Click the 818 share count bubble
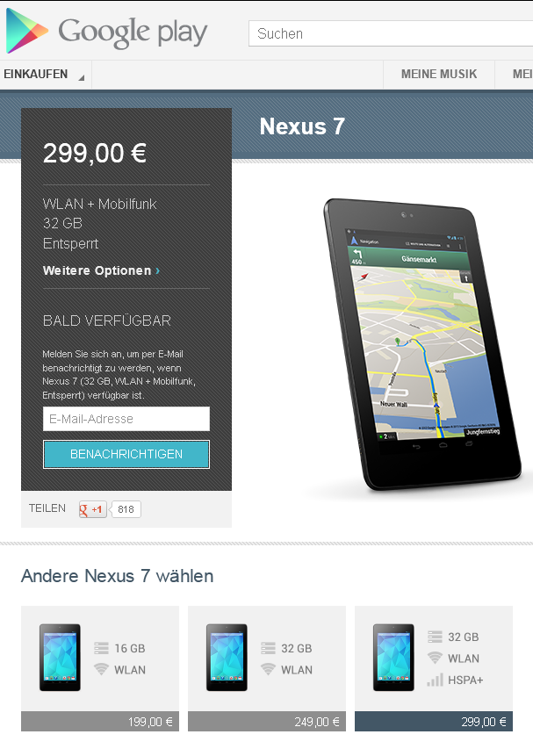This screenshot has width=533, height=756. (x=126, y=509)
